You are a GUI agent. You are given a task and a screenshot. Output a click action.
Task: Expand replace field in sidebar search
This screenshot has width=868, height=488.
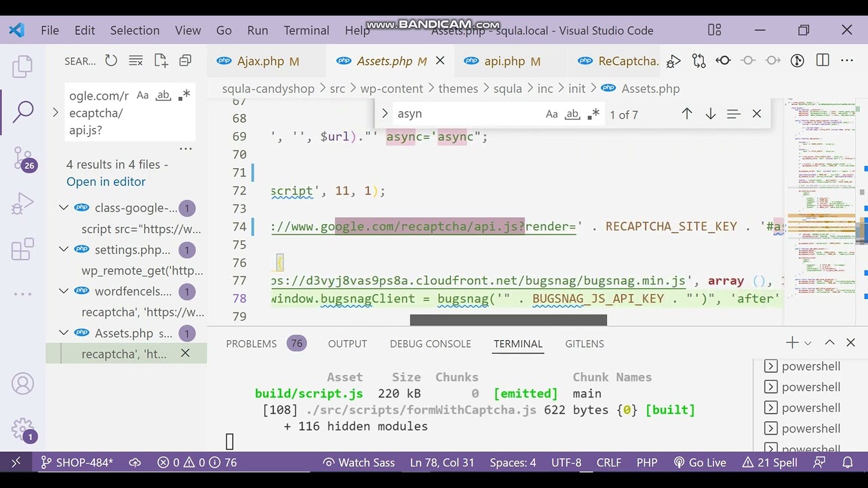point(56,113)
